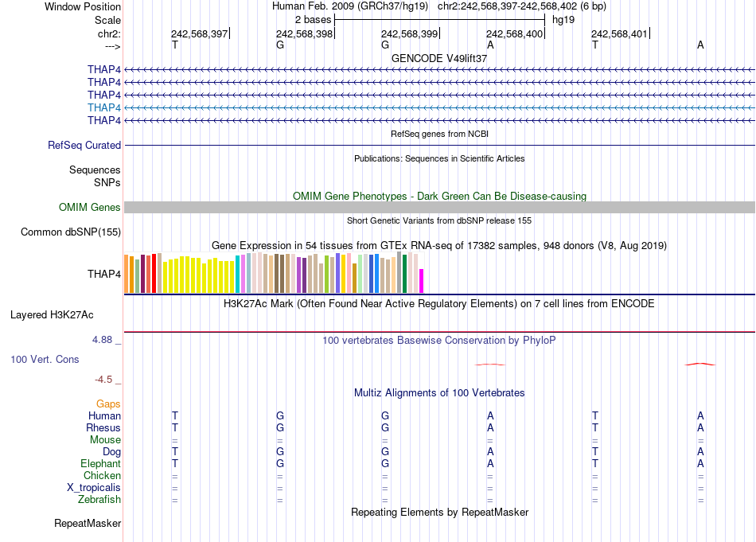This screenshot has height=542, width=756.
Task: Pick the dark green bar in the GTEx chart
Action: click(404, 274)
